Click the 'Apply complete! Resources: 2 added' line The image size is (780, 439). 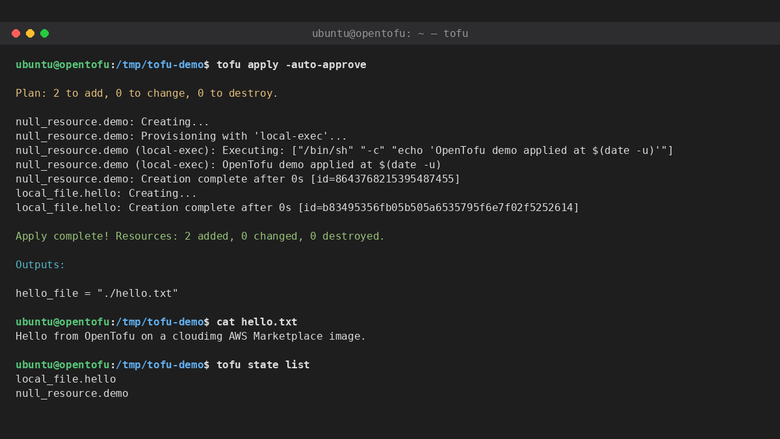pyautogui.click(x=200, y=236)
